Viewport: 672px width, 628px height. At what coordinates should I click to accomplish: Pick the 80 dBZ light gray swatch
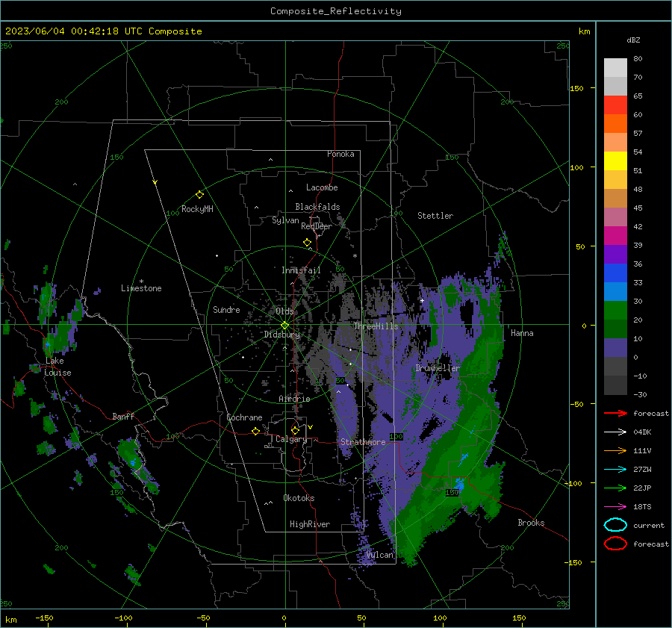point(615,68)
